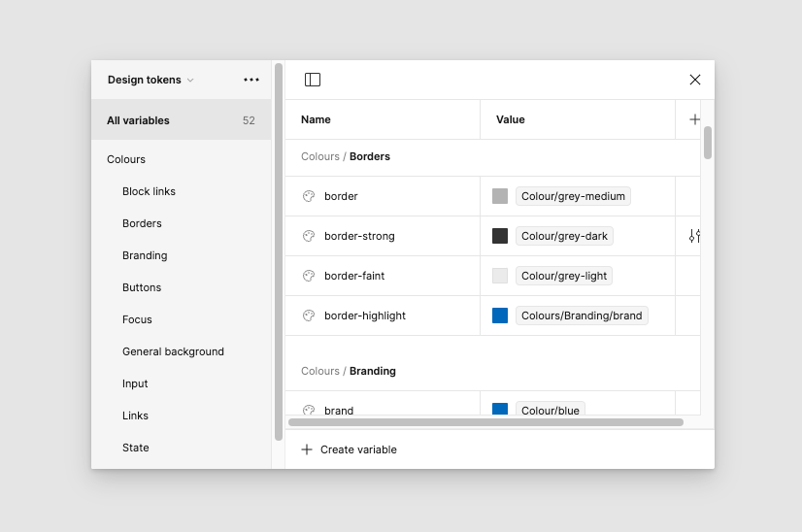Select the Buttons group in sidebar
802x532 pixels.
coord(142,287)
